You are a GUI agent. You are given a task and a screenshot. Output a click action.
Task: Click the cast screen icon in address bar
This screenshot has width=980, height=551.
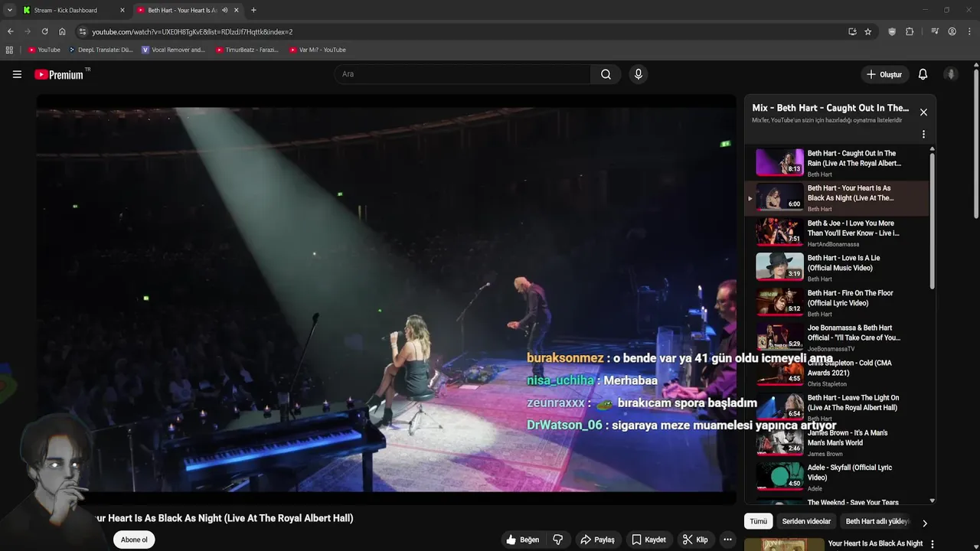tap(852, 31)
